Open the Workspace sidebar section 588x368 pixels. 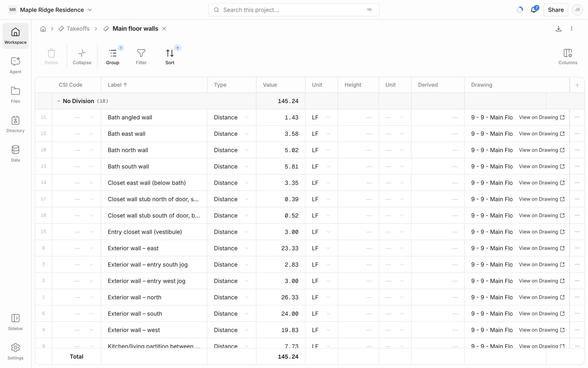(x=15, y=36)
